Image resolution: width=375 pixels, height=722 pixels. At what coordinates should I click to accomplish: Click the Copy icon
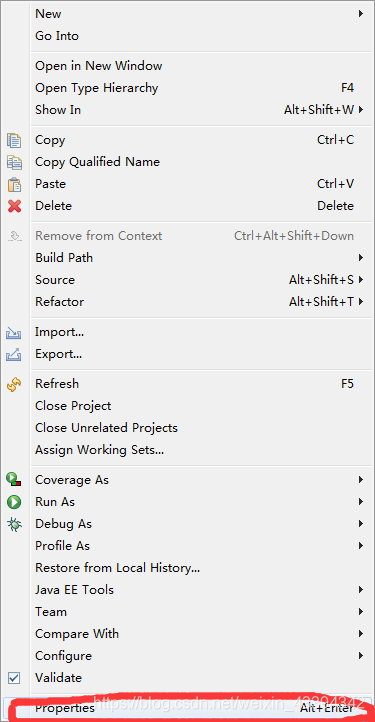point(14,140)
